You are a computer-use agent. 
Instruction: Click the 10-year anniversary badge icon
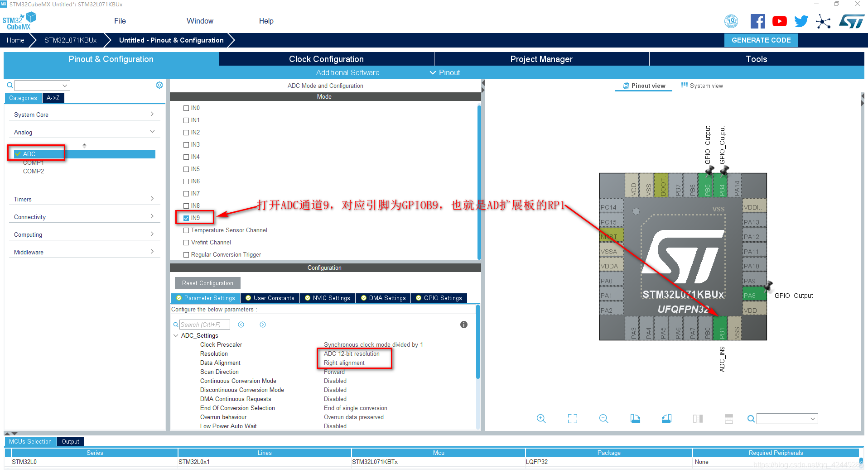tap(731, 21)
